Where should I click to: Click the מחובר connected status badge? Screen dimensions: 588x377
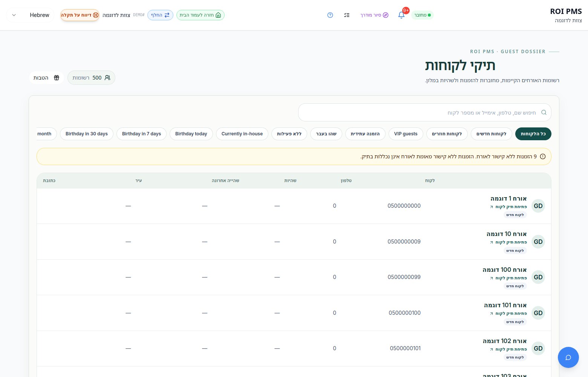(x=423, y=15)
